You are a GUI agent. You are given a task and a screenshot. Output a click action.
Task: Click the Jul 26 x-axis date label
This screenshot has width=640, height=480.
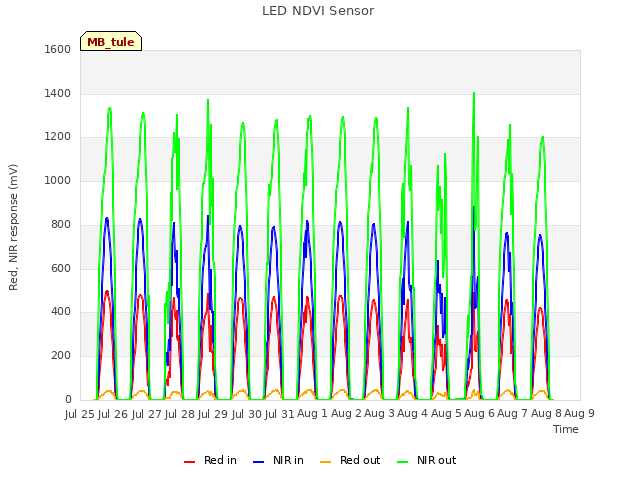click(113, 414)
